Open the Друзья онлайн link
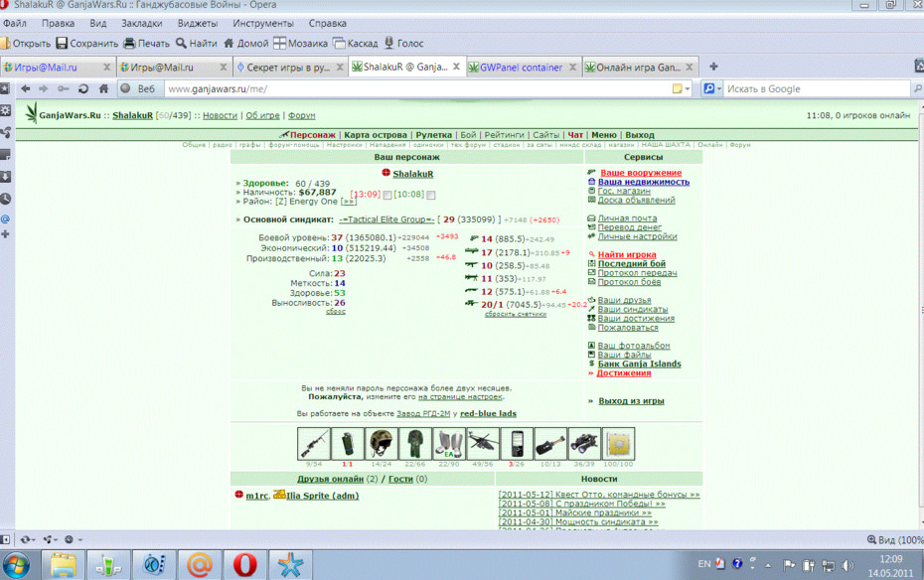Image resolution: width=924 pixels, height=580 pixels. (330, 479)
